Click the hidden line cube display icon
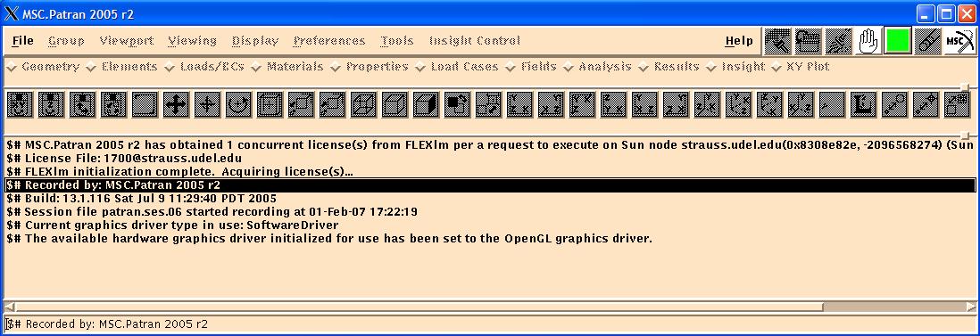Image resolution: width=980 pixels, height=336 pixels. 394,104
